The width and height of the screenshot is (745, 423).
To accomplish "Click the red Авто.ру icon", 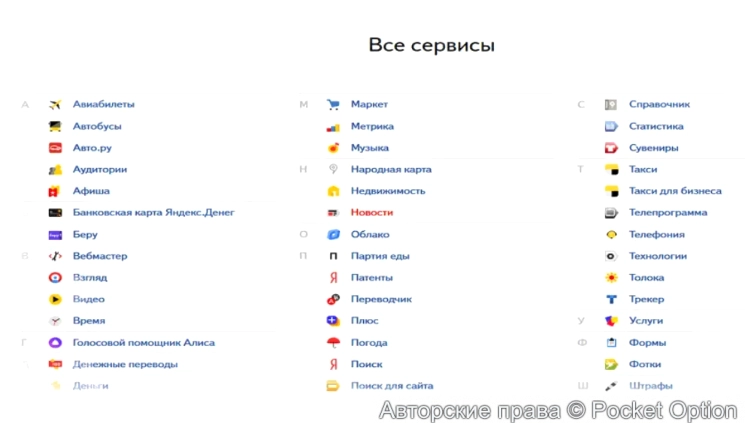I will [x=55, y=148].
